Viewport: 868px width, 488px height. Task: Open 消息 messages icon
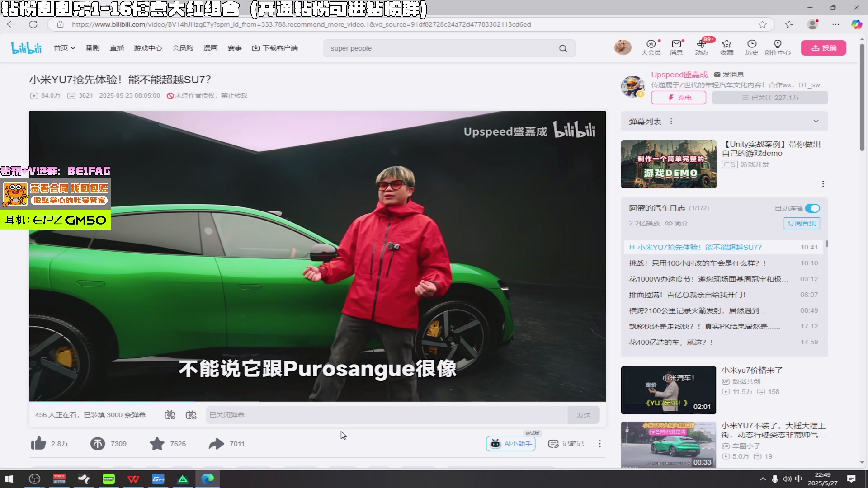pyautogui.click(x=676, y=47)
